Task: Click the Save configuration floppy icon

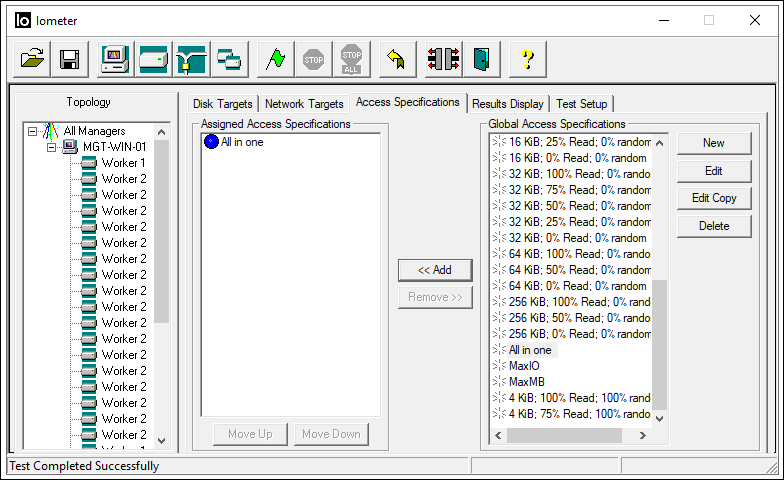Action: click(x=69, y=59)
